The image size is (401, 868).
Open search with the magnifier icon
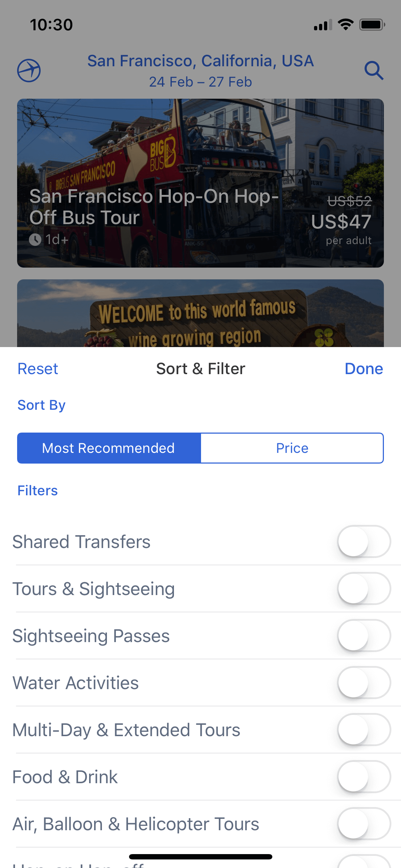pos(374,70)
